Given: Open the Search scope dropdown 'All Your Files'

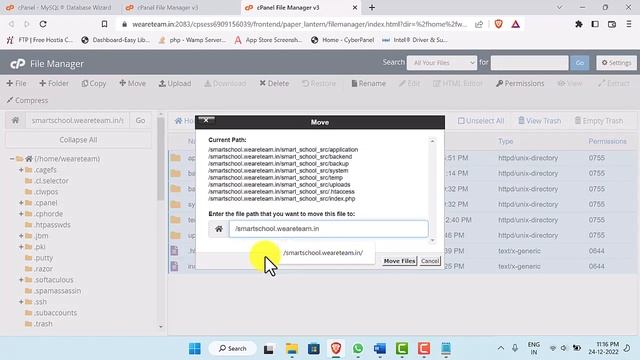Looking at the screenshot, I should coord(442,63).
